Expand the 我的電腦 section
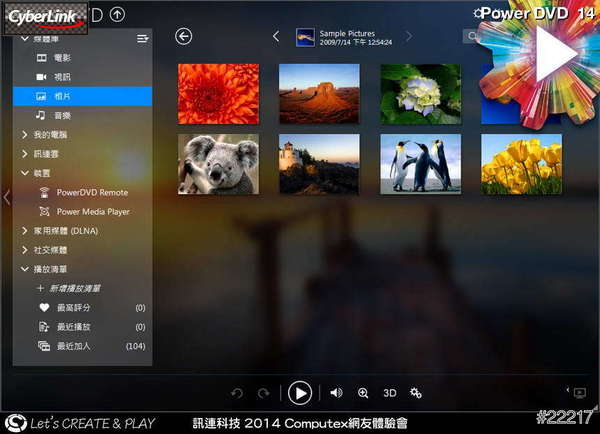Screen dimensions: 600x434 (25, 134)
